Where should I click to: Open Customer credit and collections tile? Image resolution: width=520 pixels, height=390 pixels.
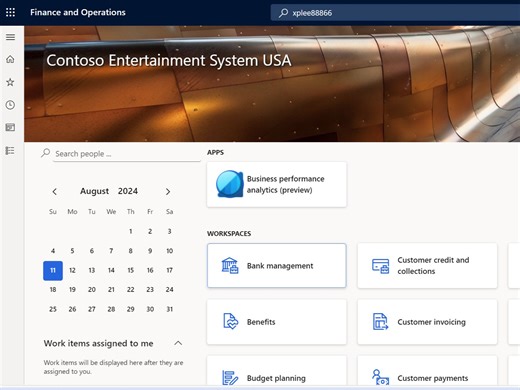point(427,266)
